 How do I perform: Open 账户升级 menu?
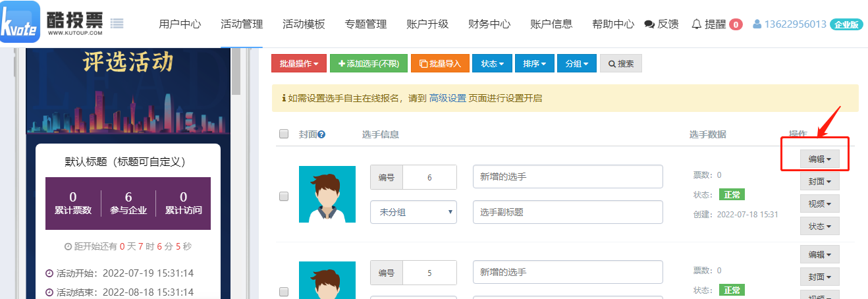tap(427, 24)
